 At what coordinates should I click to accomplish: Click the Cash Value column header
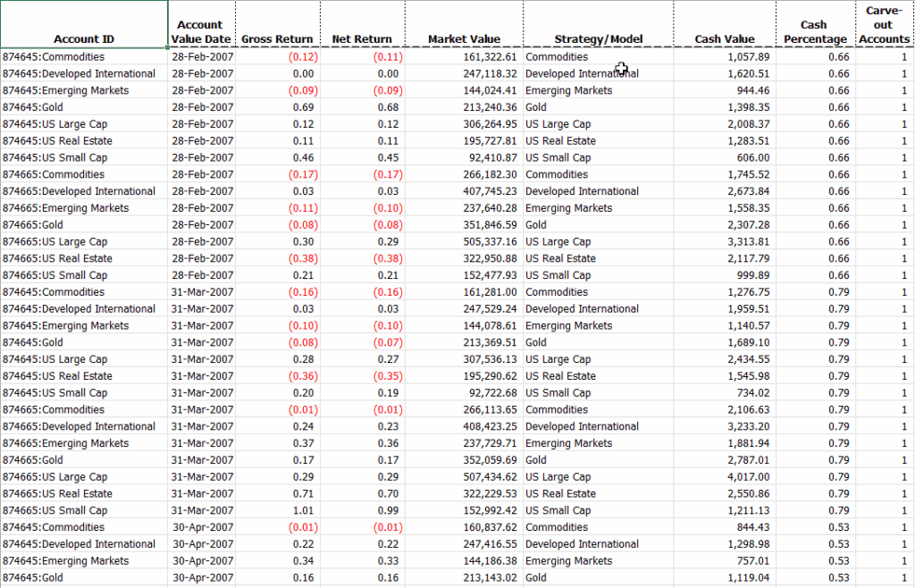pos(725,38)
